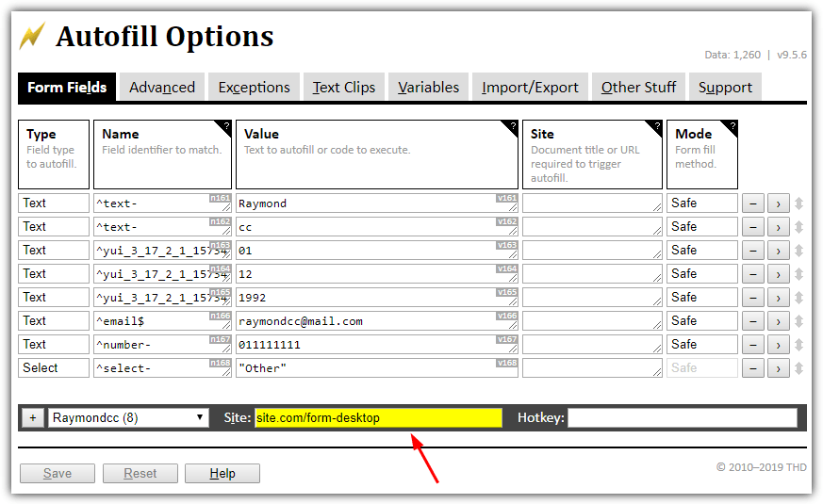Grab the reorder handle of 1992 row
Viewport: 823px width, 504px height.
point(798,298)
